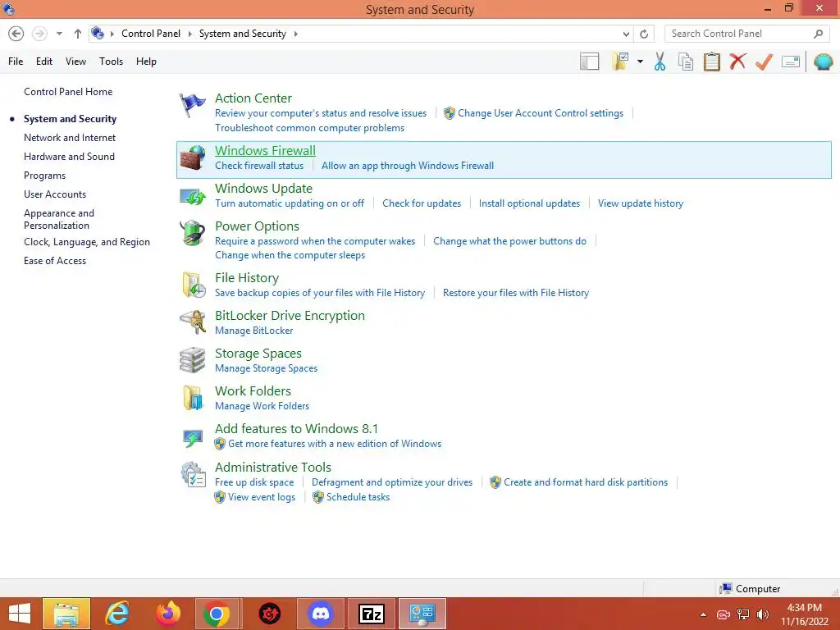Click the Cut scissors toolbar icon
840x630 pixels.
[x=660, y=62]
